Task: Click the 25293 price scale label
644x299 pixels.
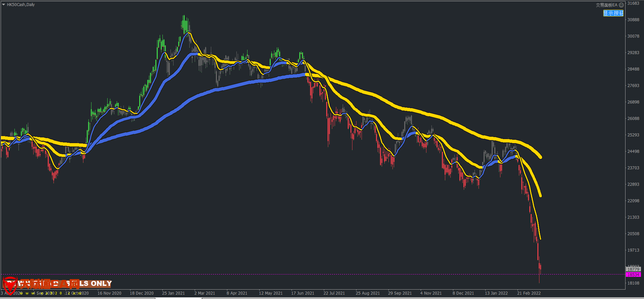Action: coord(633,135)
